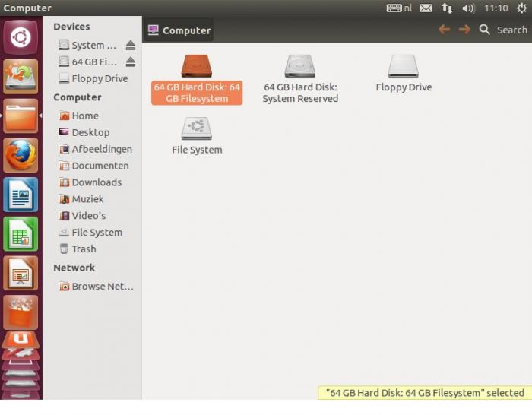The width and height of the screenshot is (532, 415).
Task: Open Video's folder from sidebar
Action: (82, 215)
